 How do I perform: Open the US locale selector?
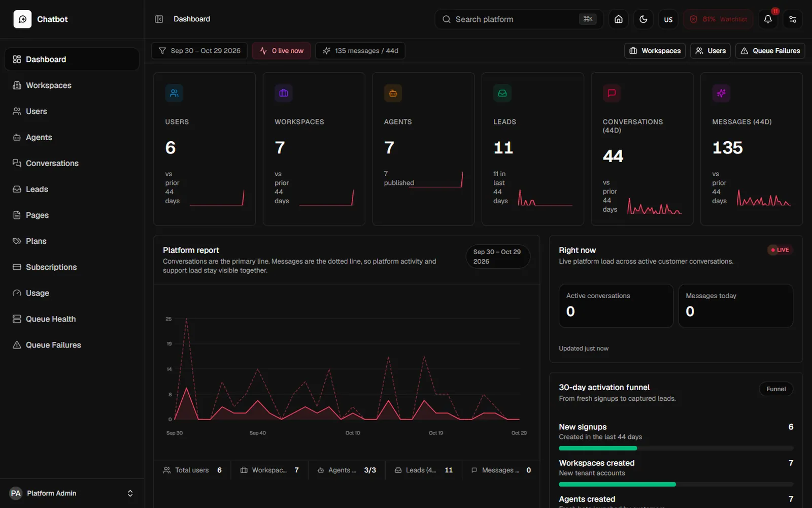668,19
